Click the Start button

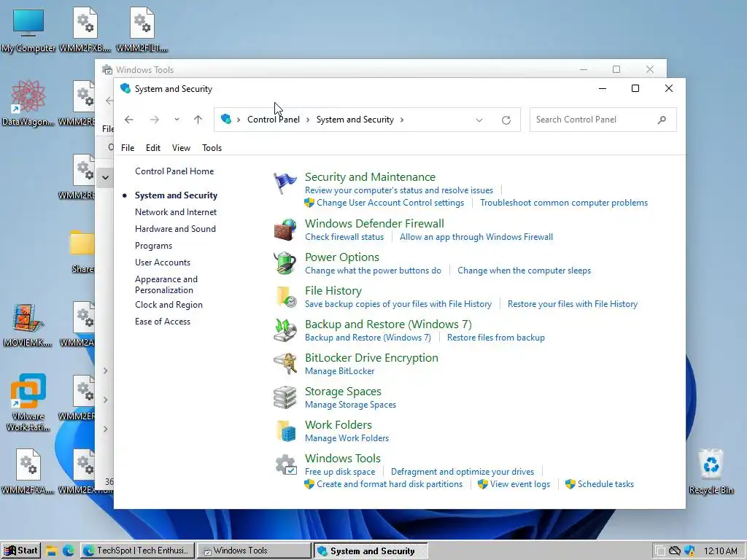coord(20,551)
